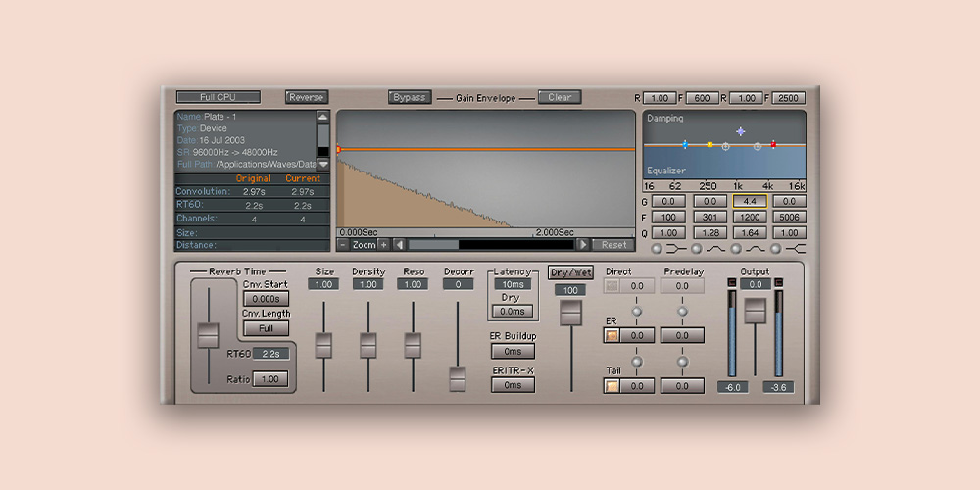Toggle link between Direct and ER gain
The image size is (980, 490).
click(637, 312)
